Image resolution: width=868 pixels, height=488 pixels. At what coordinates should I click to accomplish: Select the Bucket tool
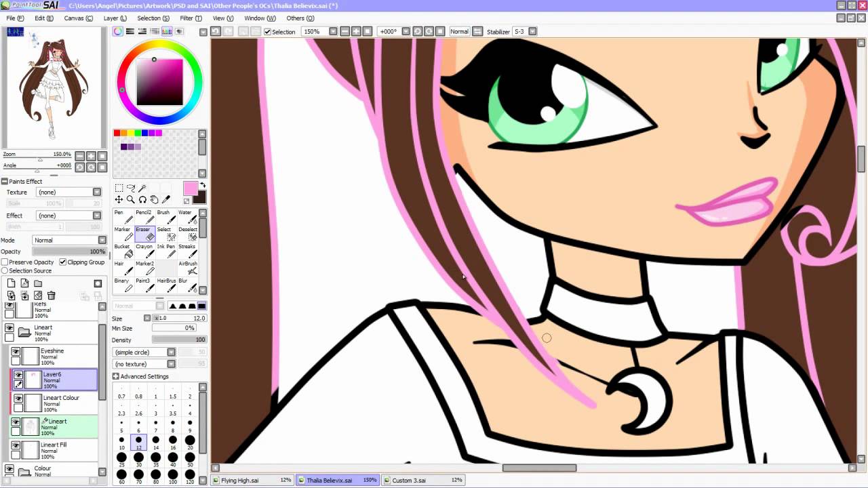(x=123, y=251)
